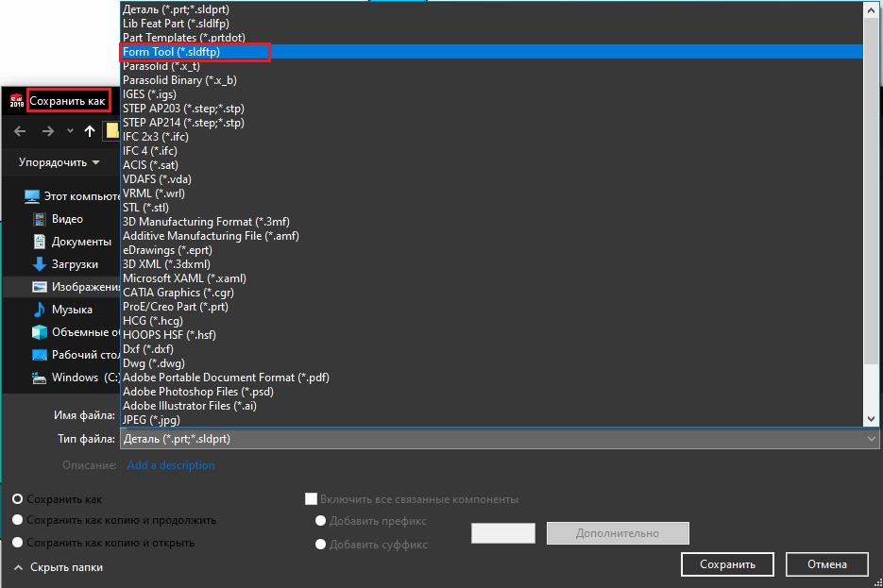The height and width of the screenshot is (588, 883).
Task: Click the Загрузки download arrow icon
Action: tap(40, 264)
